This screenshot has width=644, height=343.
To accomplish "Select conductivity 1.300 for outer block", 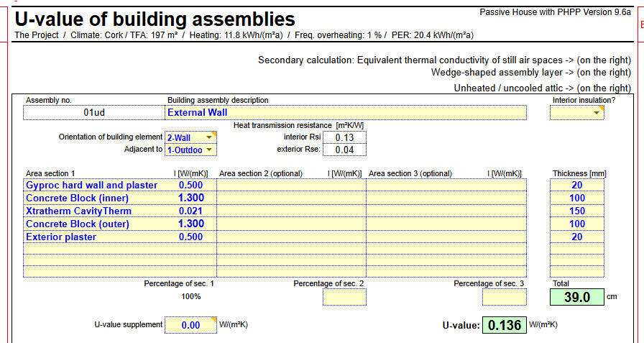I will point(190,224).
